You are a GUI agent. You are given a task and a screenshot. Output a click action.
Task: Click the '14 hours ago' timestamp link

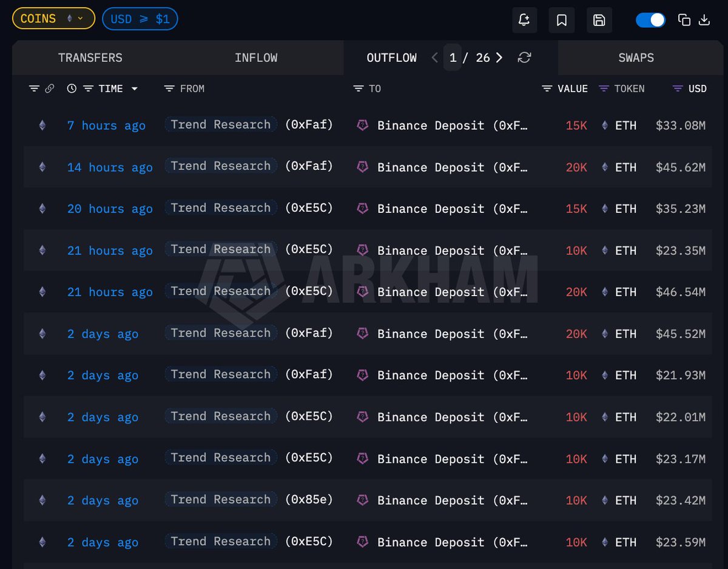[x=110, y=167]
